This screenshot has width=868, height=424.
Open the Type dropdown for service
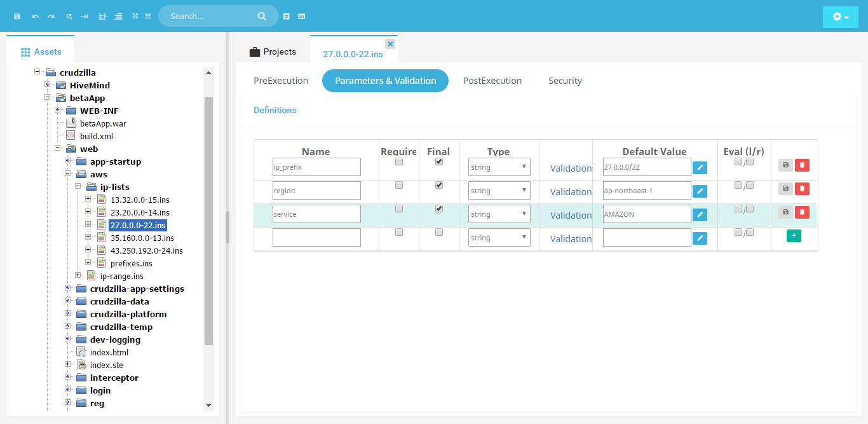click(x=499, y=214)
